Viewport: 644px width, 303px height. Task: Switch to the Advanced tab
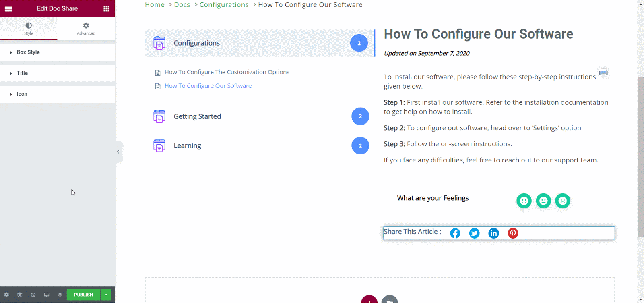[86, 29]
